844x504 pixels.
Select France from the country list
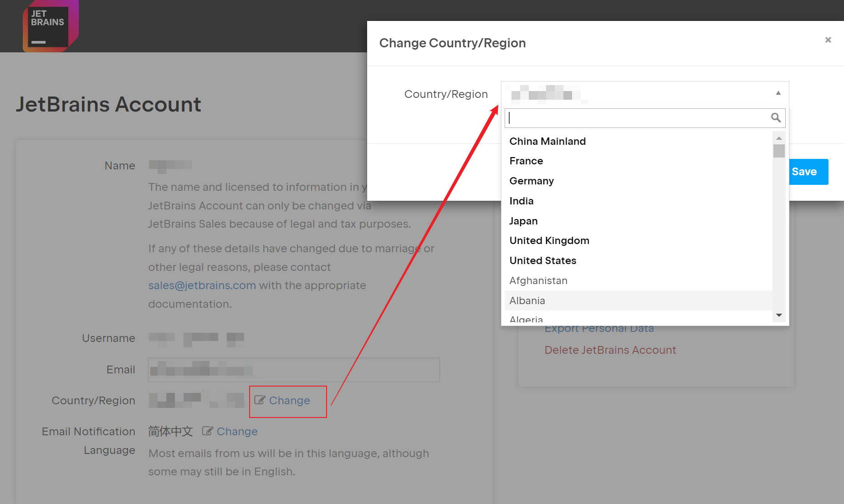638,161
